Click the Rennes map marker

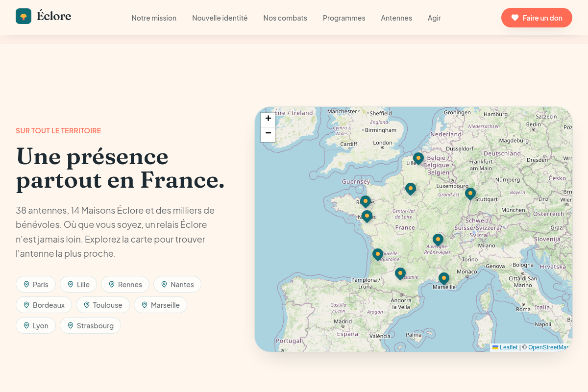point(366,202)
